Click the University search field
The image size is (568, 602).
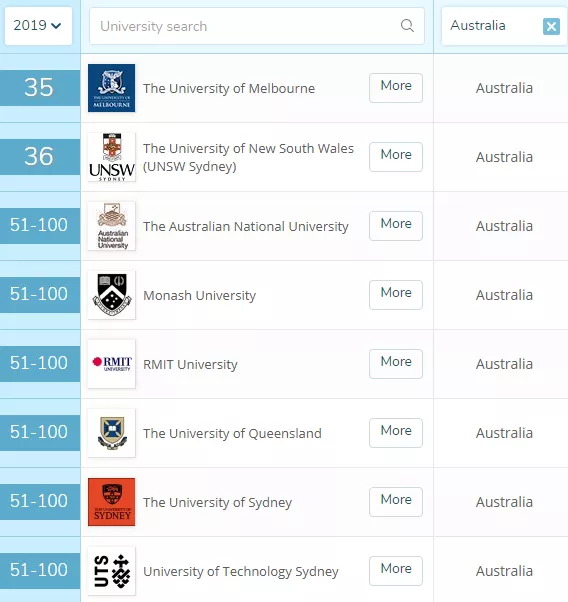click(x=257, y=26)
